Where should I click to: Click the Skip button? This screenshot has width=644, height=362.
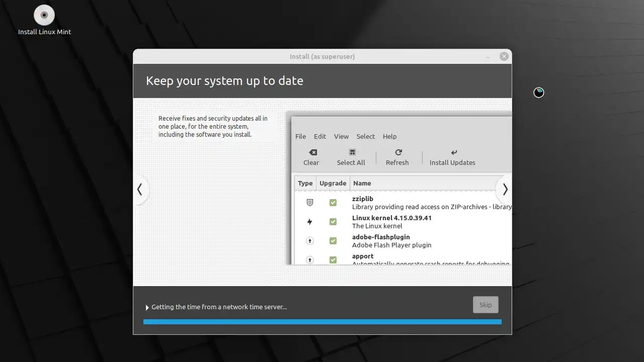pyautogui.click(x=486, y=305)
